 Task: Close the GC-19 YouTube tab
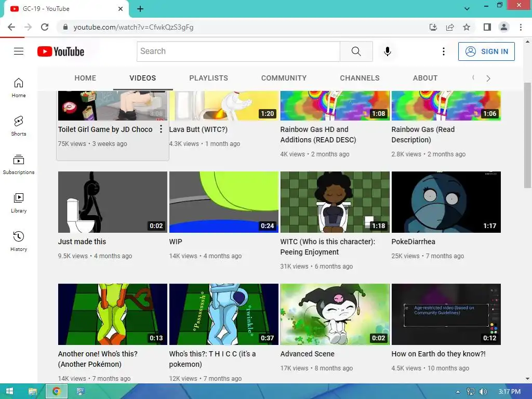(121, 9)
